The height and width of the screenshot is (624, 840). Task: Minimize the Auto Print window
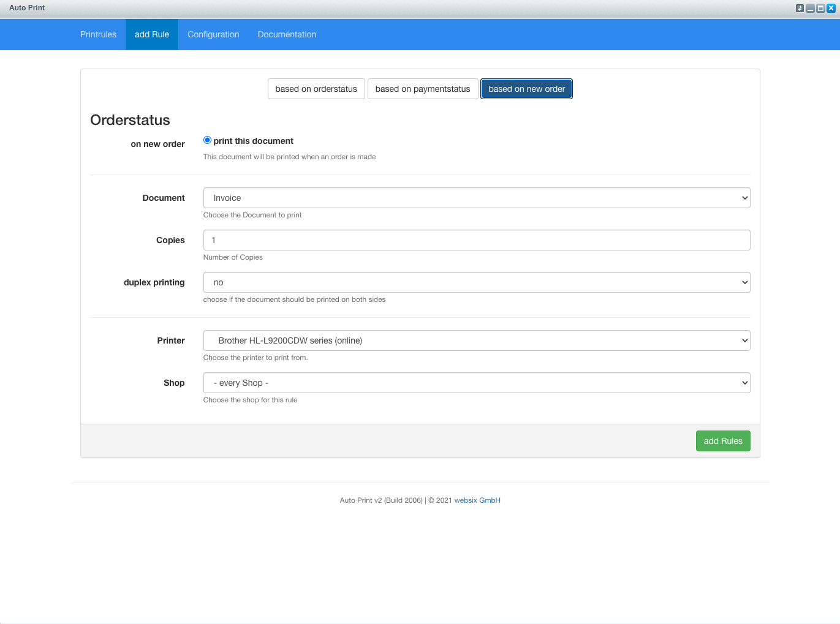810,8
